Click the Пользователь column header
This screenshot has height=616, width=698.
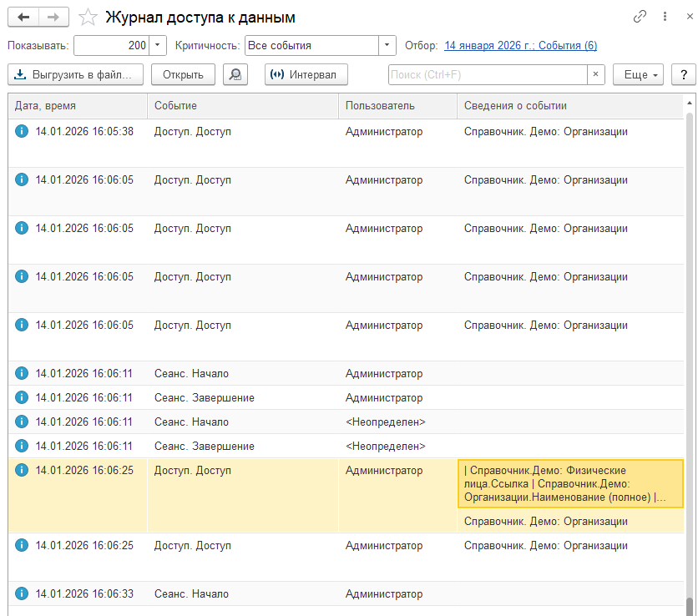[x=397, y=106]
